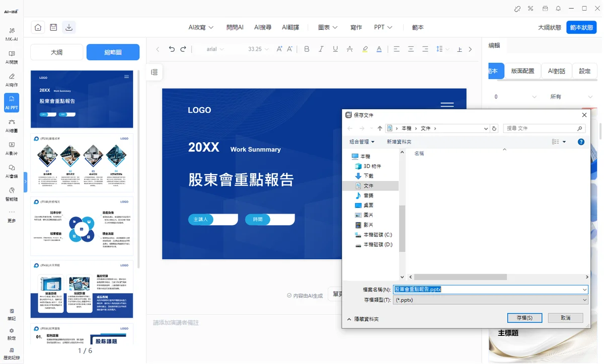604x364 pixels.
Task: Open the 33.25 font size dropdown
Action: 258,49
